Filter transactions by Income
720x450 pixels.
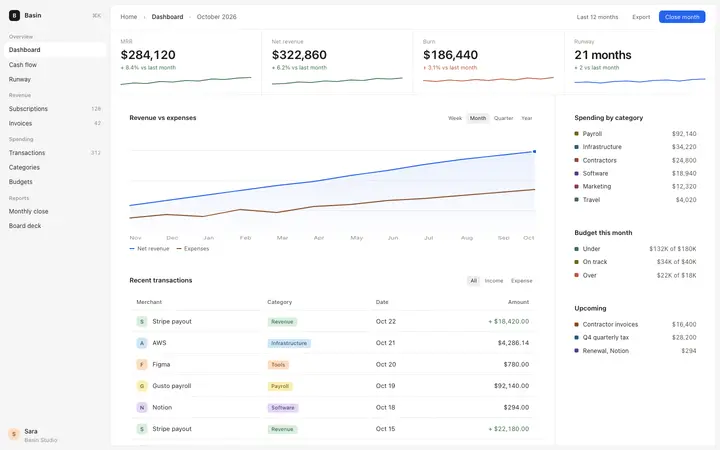tap(494, 281)
